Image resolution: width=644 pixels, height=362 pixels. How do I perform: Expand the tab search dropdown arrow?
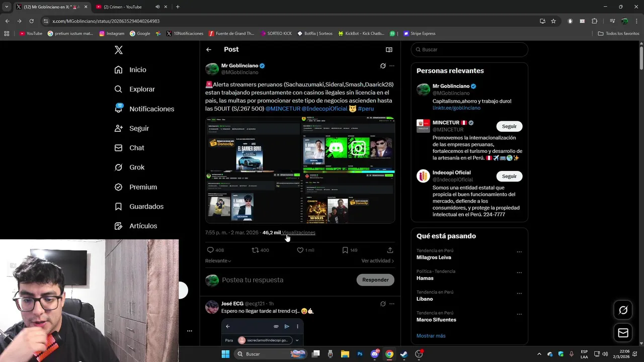(x=7, y=7)
